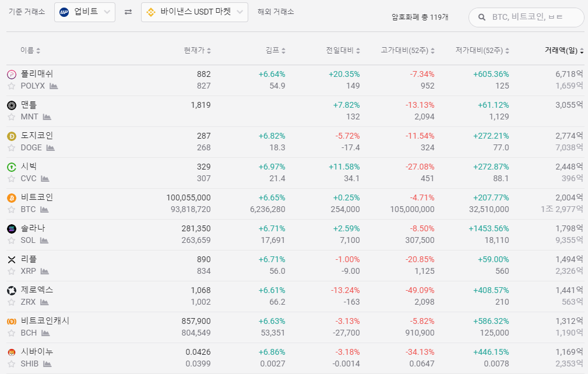
Task: Star the MNT coin as favorite
Action: tap(11, 117)
